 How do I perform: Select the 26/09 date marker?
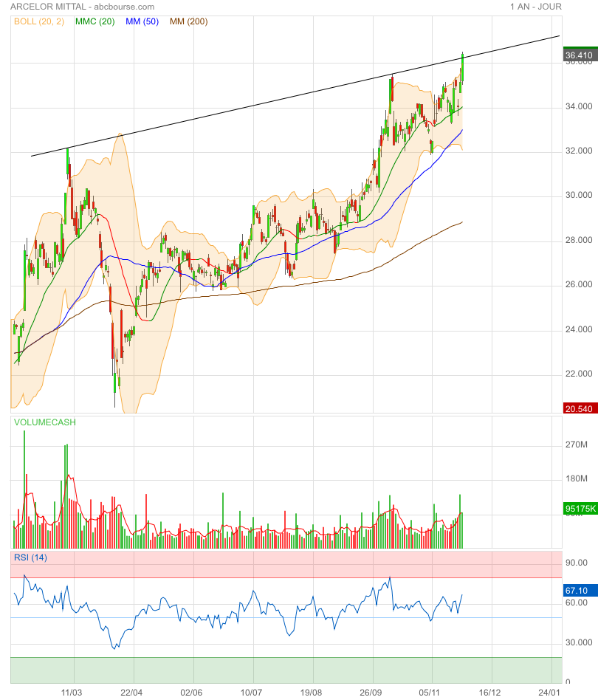tap(371, 693)
